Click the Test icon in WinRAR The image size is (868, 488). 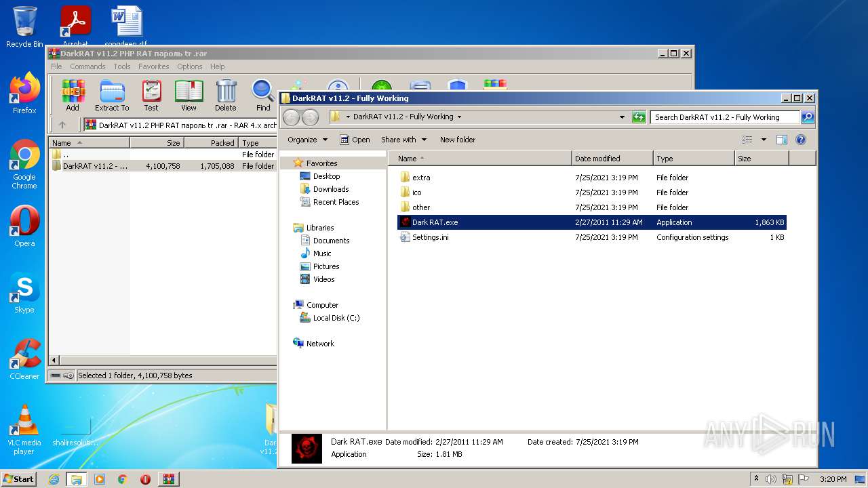point(151,95)
